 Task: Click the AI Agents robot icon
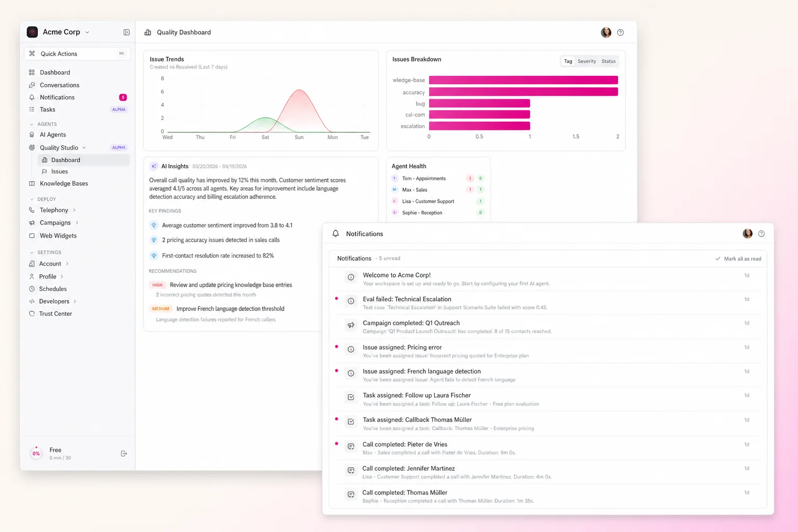pyautogui.click(x=32, y=135)
